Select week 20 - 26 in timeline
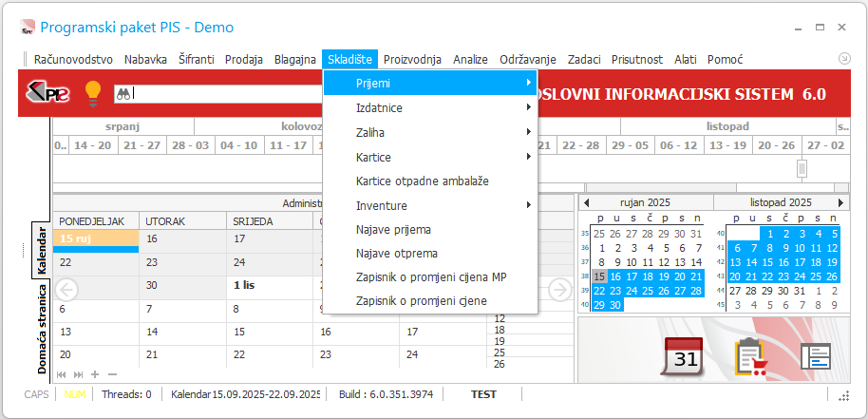 tap(776, 145)
